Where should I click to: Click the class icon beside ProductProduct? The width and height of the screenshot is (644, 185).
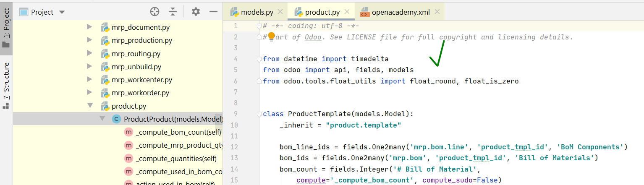(117, 119)
